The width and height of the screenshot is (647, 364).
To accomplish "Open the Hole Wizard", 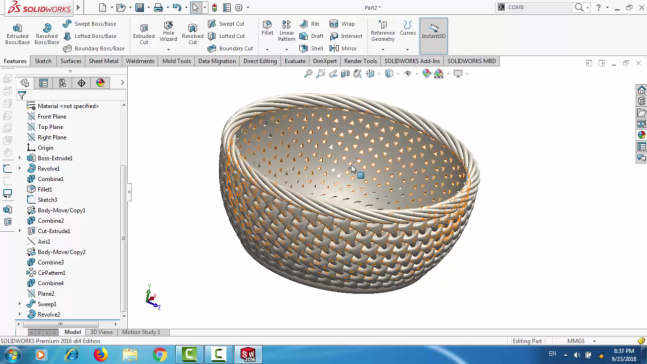I will 168,31.
